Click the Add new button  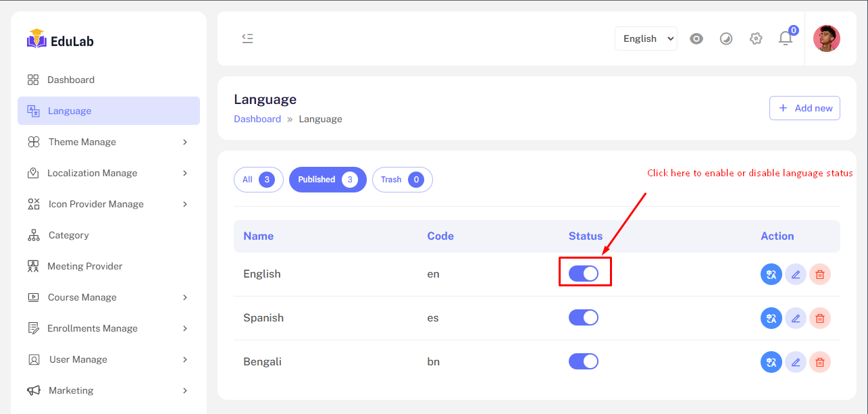[805, 108]
